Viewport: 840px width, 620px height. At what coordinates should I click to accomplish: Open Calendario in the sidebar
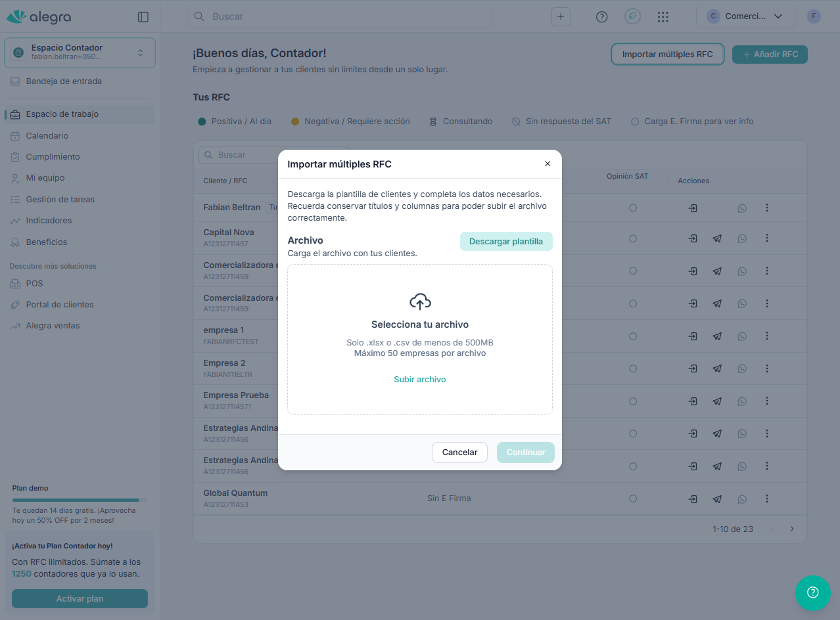pyautogui.click(x=47, y=136)
